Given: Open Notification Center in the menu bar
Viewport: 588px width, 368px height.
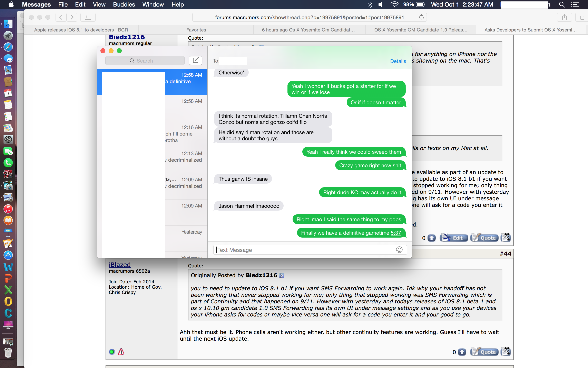Looking at the screenshot, I should (x=575, y=4).
